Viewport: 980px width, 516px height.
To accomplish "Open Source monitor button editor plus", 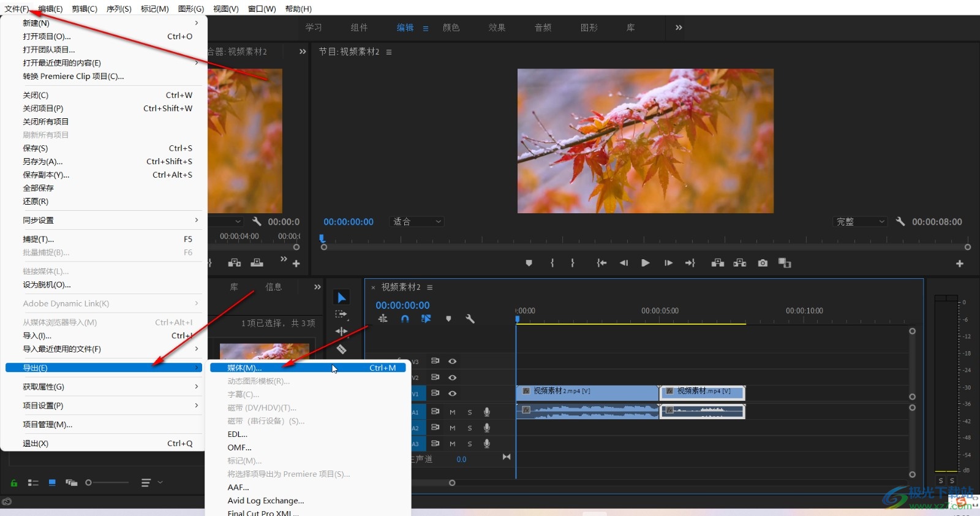I will point(296,264).
